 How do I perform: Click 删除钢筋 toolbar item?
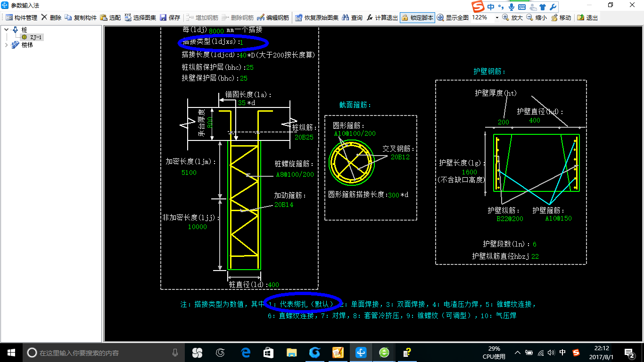coord(237,17)
